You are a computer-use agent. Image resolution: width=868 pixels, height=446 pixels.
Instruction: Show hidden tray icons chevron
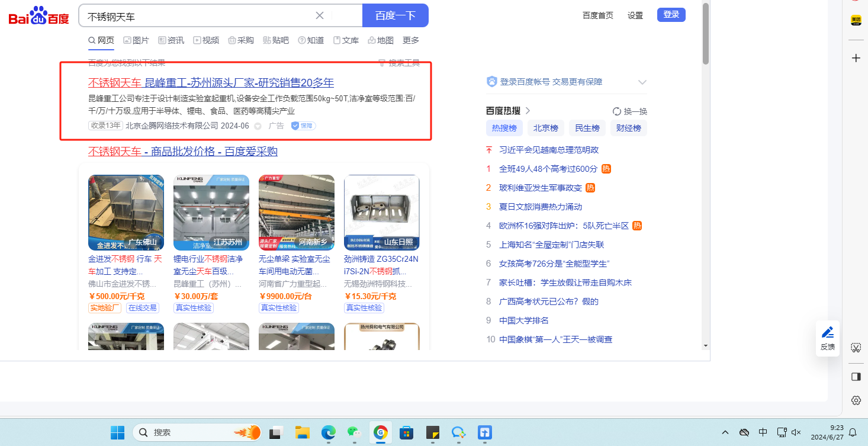point(725,432)
